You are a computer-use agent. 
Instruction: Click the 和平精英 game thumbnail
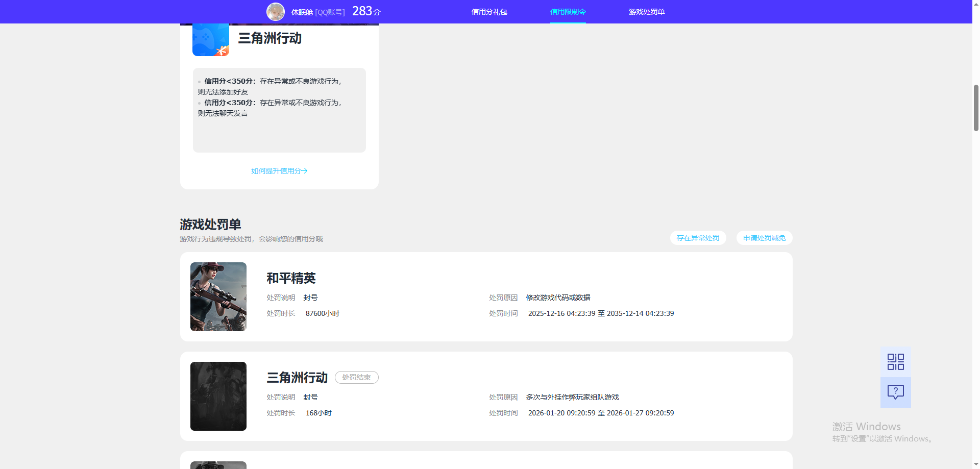(x=218, y=297)
